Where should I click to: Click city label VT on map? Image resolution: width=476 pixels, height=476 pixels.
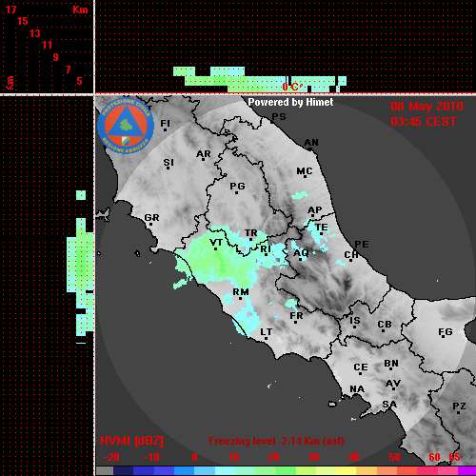point(216,243)
